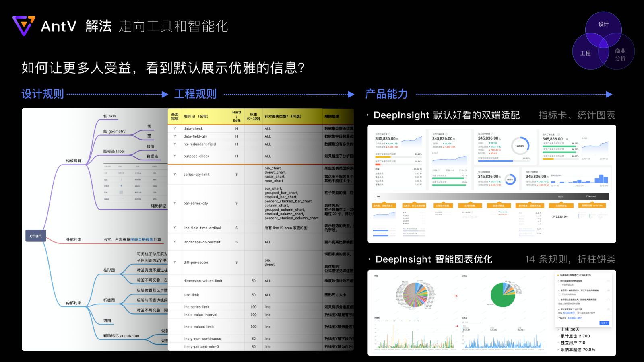
Task: Click the Hard / Soft column header
Action: point(237,116)
